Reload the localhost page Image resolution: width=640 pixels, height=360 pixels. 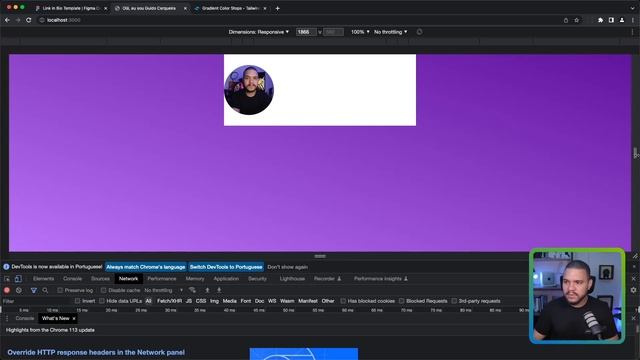point(29,20)
